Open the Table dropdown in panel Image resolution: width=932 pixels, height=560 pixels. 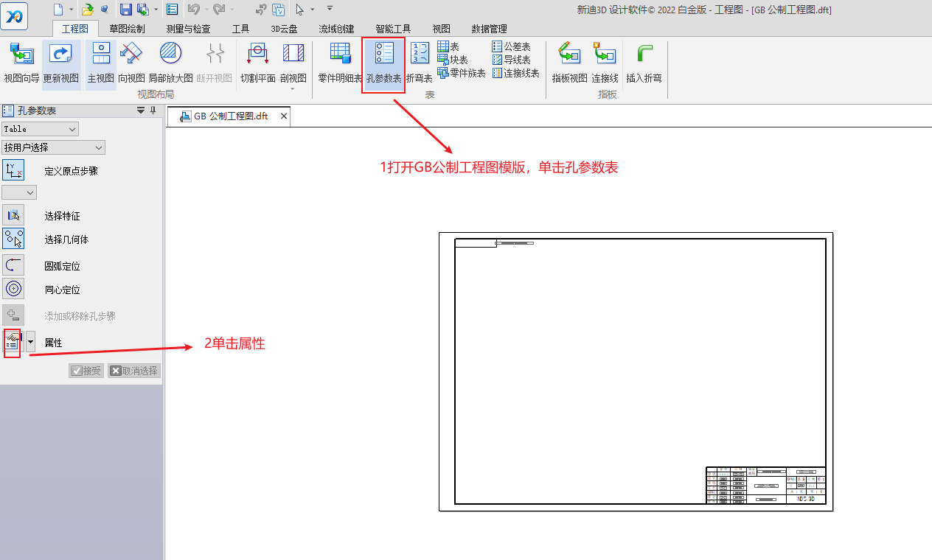tap(40, 129)
